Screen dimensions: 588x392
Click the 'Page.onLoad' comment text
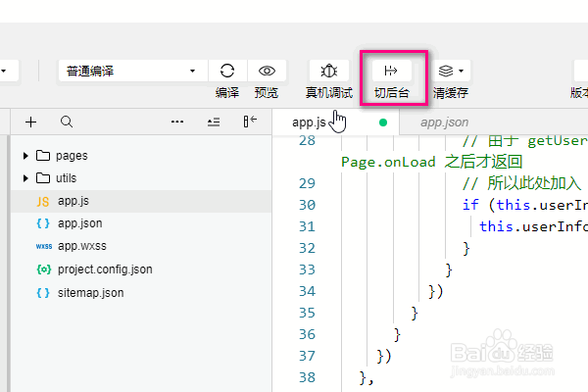388,162
